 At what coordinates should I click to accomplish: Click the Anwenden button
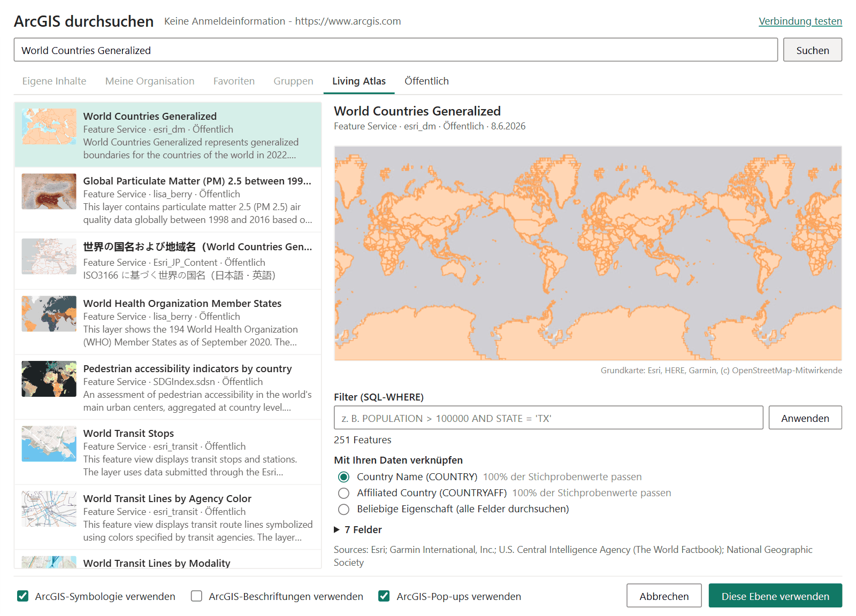tap(805, 418)
